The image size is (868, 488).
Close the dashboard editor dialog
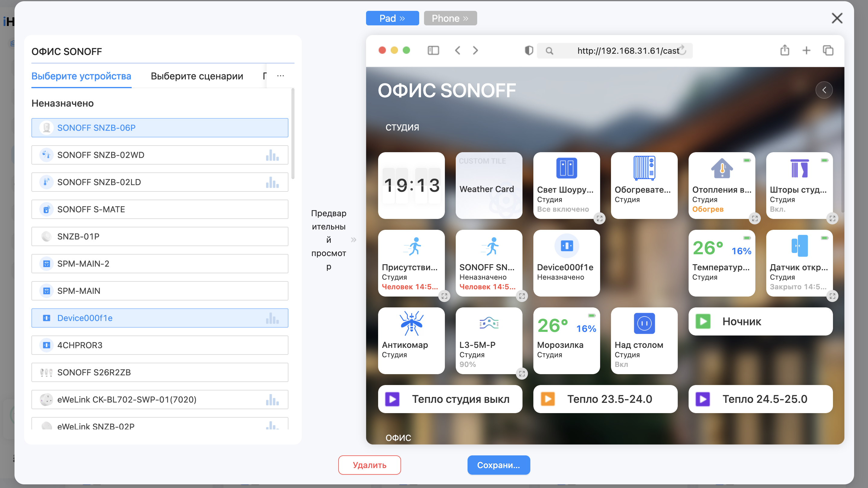coord(837,18)
